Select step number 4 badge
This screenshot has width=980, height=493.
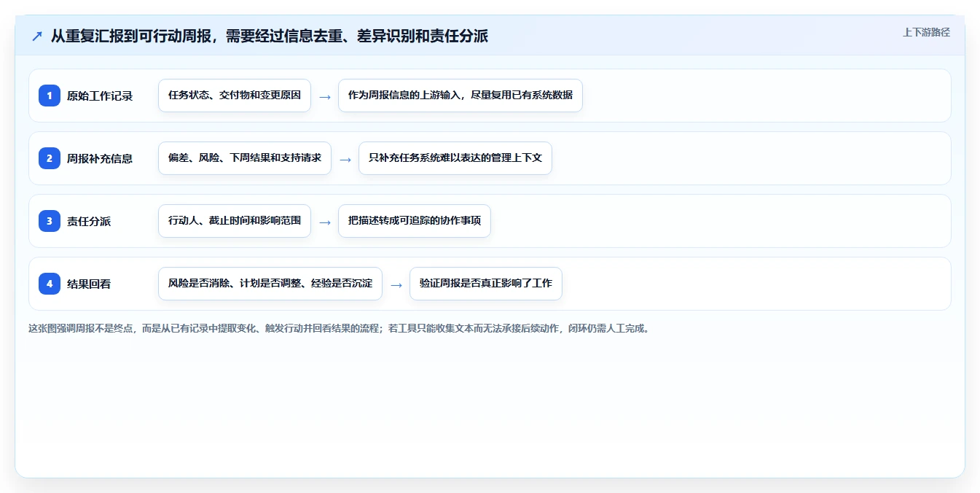[x=50, y=284]
